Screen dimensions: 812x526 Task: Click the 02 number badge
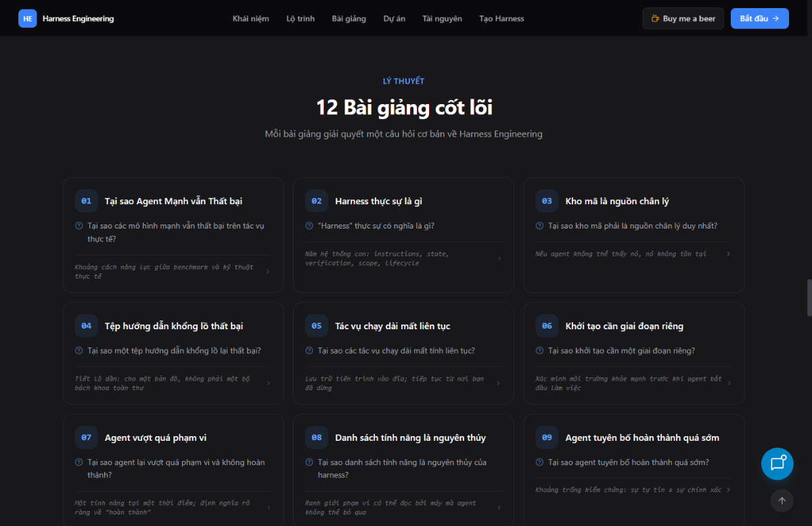click(317, 201)
